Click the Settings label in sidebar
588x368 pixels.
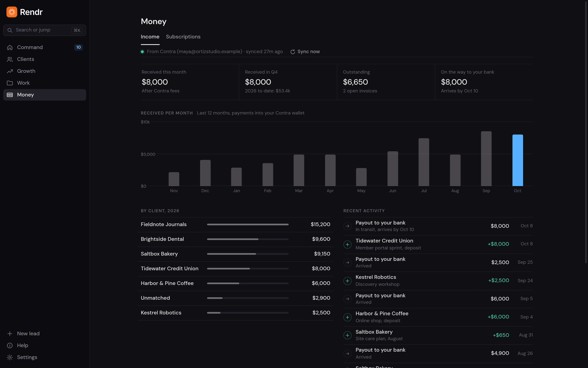27,357
